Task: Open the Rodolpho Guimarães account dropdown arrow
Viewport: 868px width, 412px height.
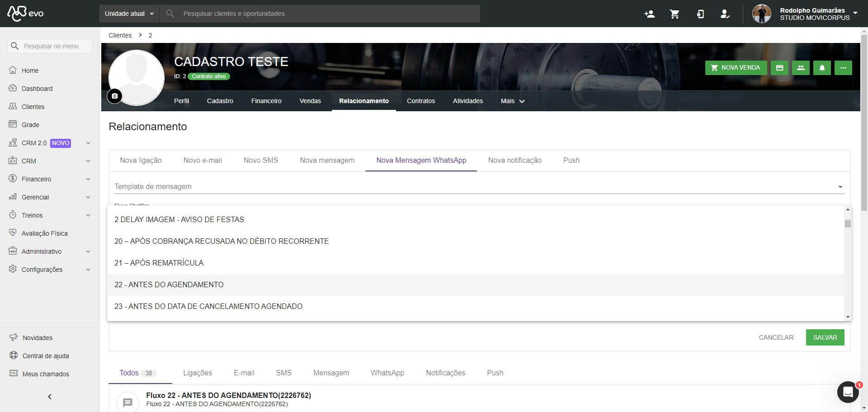Action: tap(855, 13)
